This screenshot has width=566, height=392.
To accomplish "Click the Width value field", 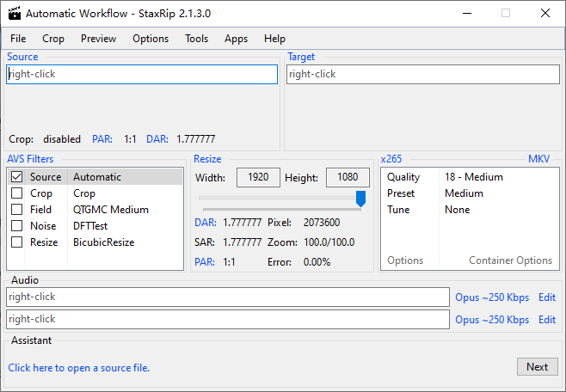I will [x=258, y=178].
